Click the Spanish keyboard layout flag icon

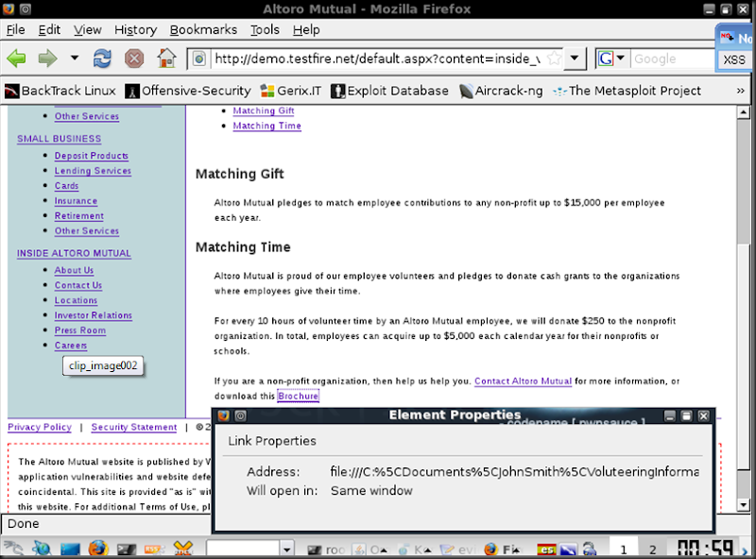pos(546,550)
